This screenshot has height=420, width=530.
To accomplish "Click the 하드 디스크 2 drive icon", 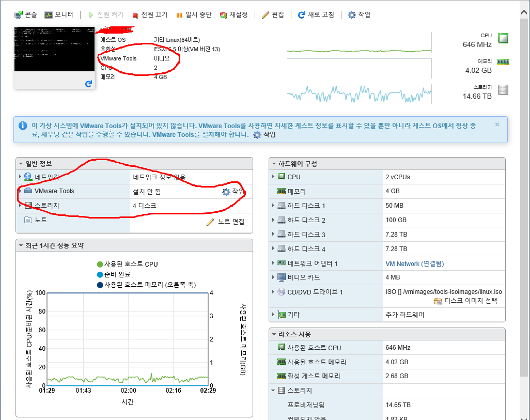I will [x=282, y=220].
